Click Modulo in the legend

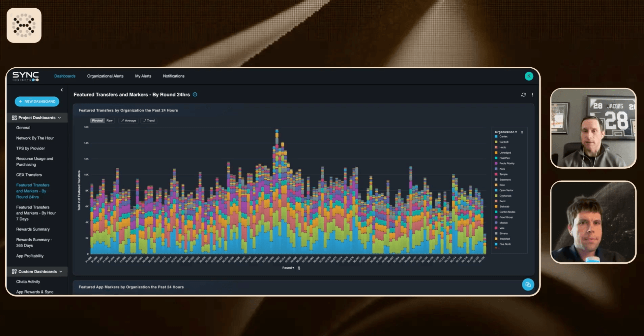502,223
